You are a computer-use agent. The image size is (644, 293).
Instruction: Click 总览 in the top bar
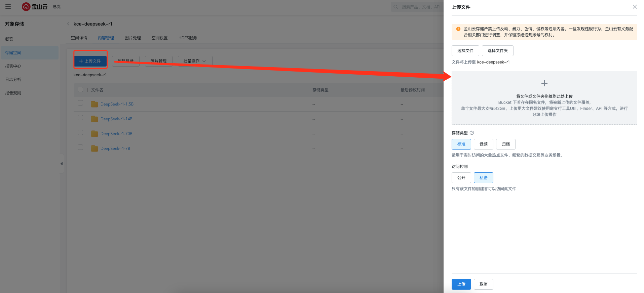[x=57, y=7]
